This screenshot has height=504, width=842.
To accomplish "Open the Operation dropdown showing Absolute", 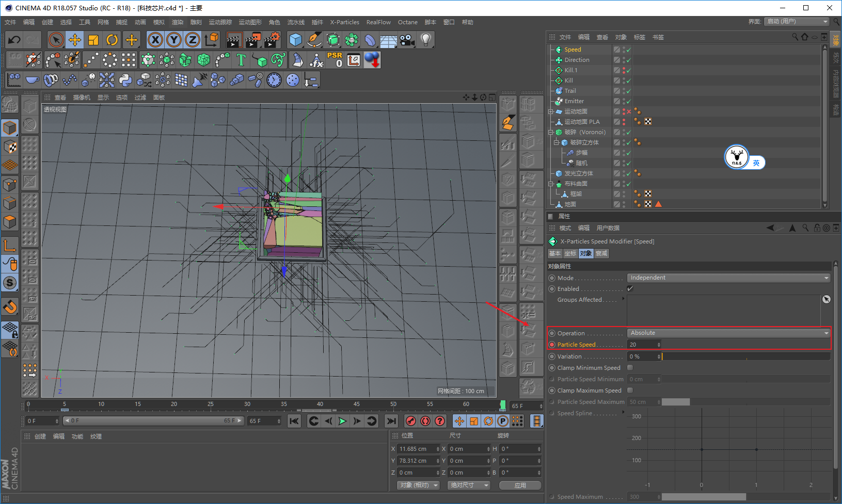I will point(729,333).
